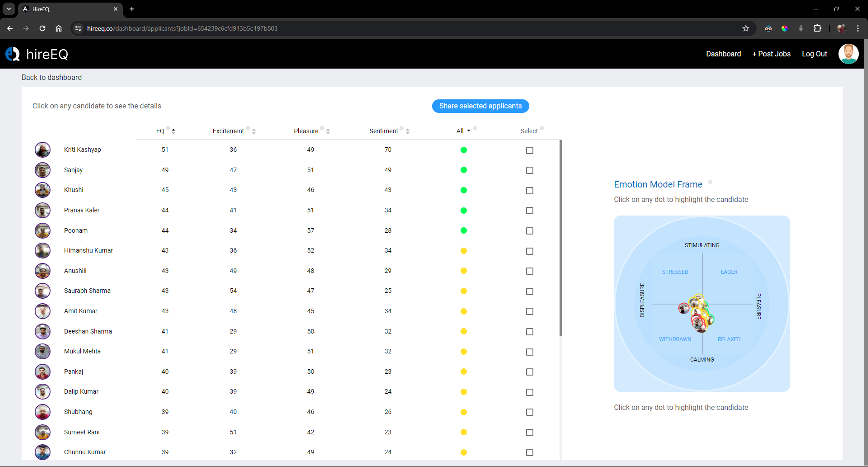Click the EAGER quadrant label
The image size is (868, 467).
pyautogui.click(x=729, y=272)
